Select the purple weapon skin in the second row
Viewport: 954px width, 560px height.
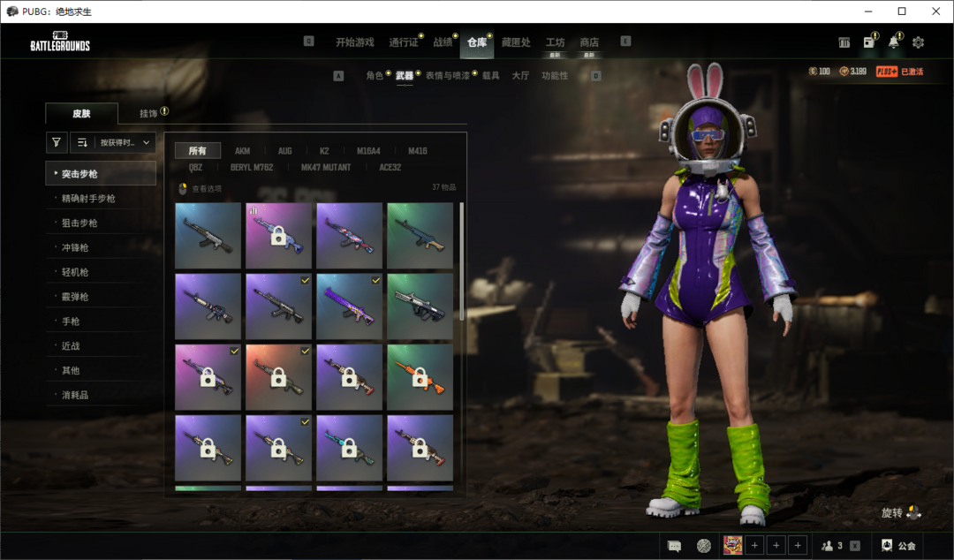349,306
